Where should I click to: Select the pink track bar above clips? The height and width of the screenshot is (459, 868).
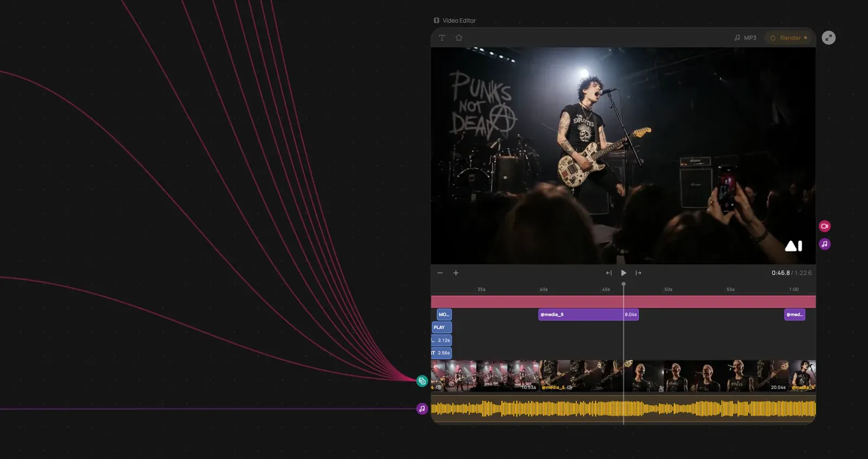[x=623, y=302]
